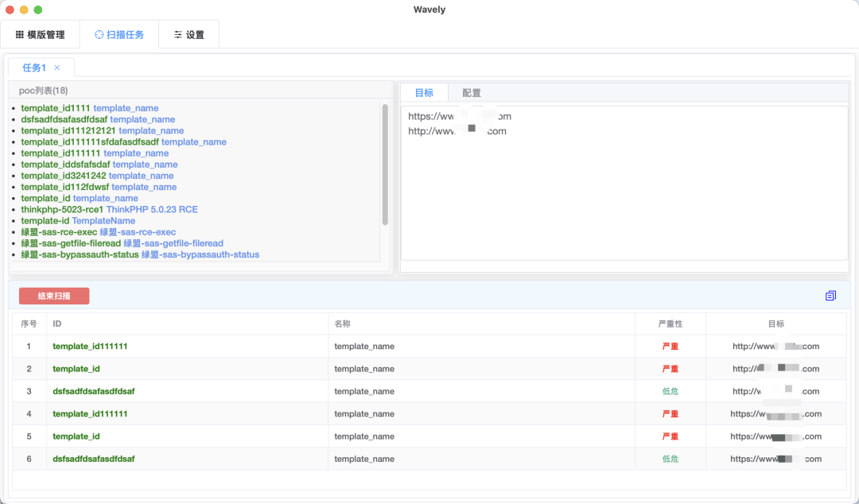
Task: Click 低危 severity in row 3
Action: click(x=670, y=391)
